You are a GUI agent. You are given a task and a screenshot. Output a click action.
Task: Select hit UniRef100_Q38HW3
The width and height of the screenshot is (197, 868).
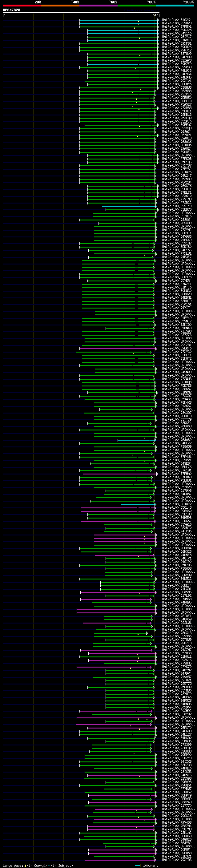[177, 88]
